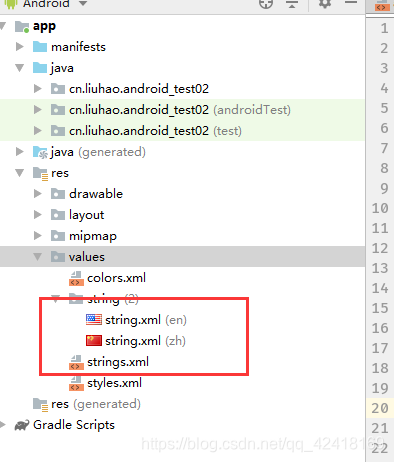Expand the layout folder arrow

38,215
